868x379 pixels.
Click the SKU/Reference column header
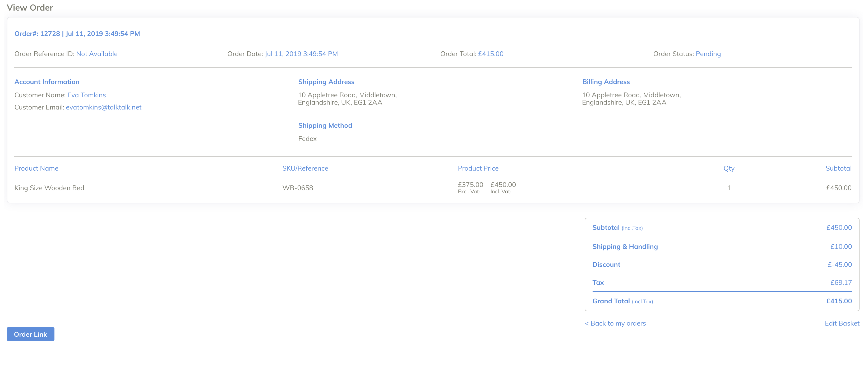[305, 168]
